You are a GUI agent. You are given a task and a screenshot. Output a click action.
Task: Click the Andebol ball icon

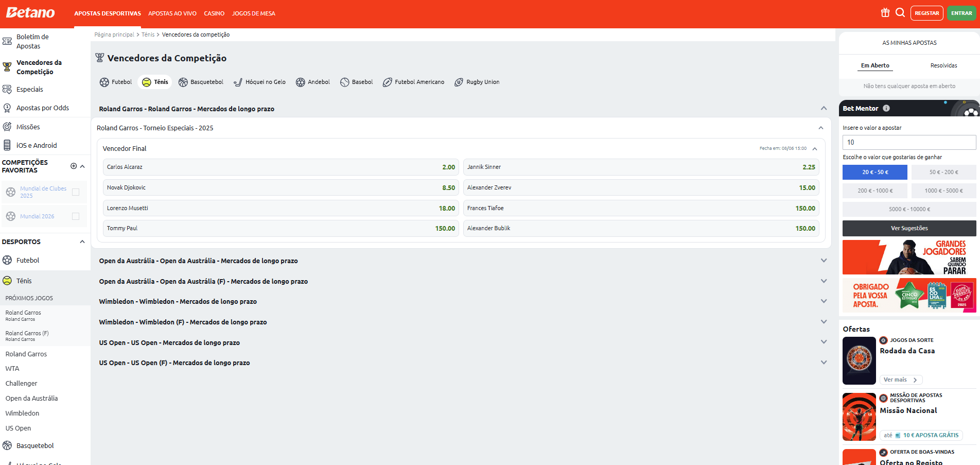tap(301, 82)
